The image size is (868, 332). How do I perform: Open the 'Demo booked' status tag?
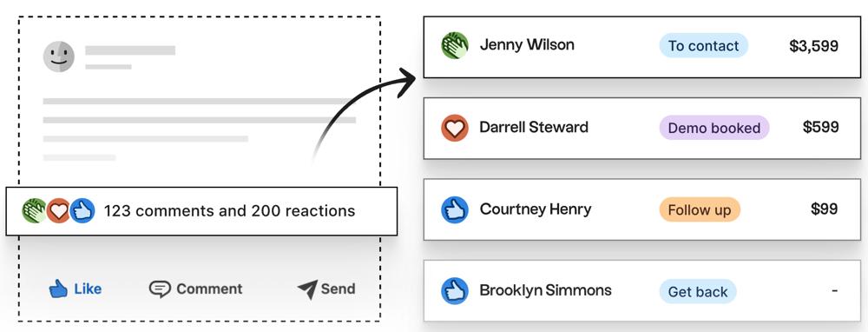coord(714,128)
